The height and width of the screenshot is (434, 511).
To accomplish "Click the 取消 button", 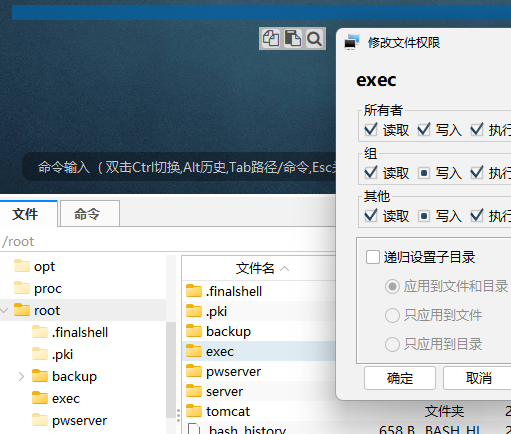I will pyautogui.click(x=478, y=378).
